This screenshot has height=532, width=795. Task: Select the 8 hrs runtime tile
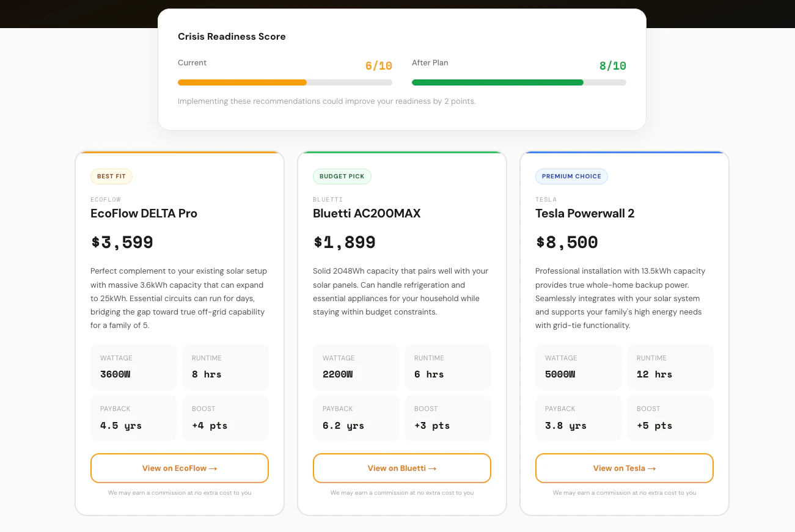(x=225, y=367)
